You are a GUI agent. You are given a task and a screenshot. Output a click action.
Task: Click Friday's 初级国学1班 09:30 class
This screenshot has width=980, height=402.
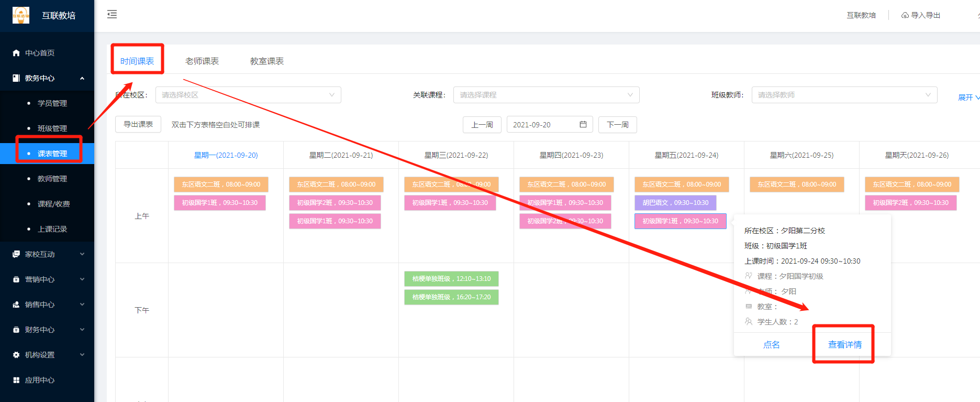click(681, 221)
